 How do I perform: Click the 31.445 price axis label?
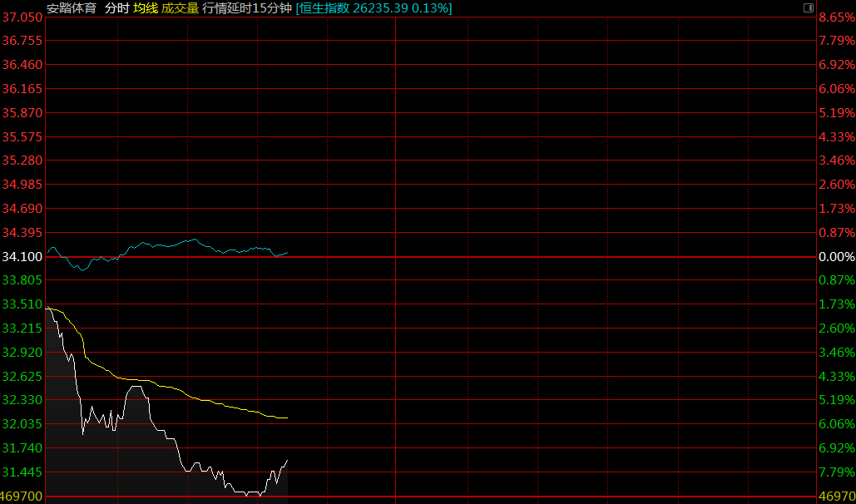(x=22, y=472)
